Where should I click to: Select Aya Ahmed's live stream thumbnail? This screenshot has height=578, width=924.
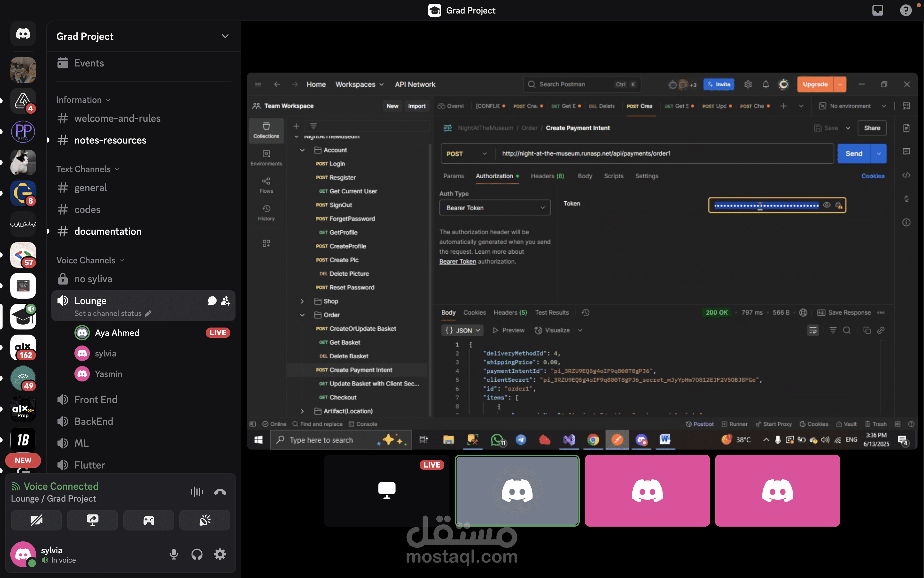pos(387,490)
